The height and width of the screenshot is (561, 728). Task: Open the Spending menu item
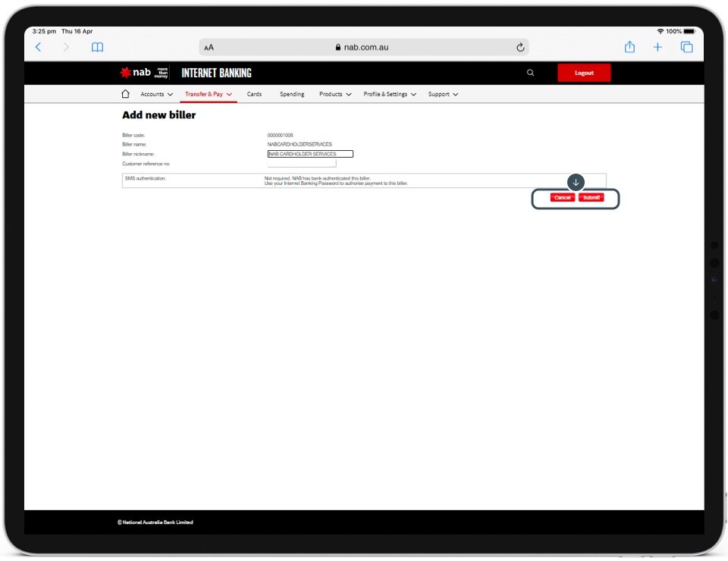[292, 94]
